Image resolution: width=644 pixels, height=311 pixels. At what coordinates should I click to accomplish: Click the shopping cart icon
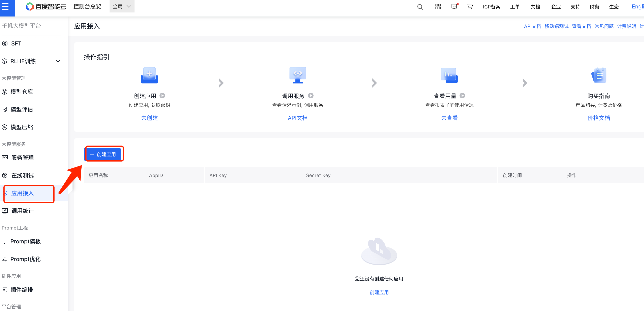[x=470, y=7]
